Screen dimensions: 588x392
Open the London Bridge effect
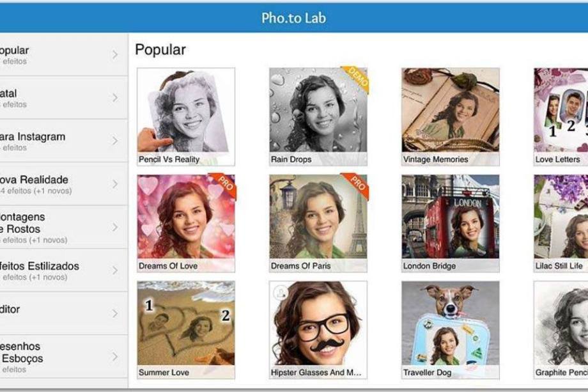click(x=451, y=223)
